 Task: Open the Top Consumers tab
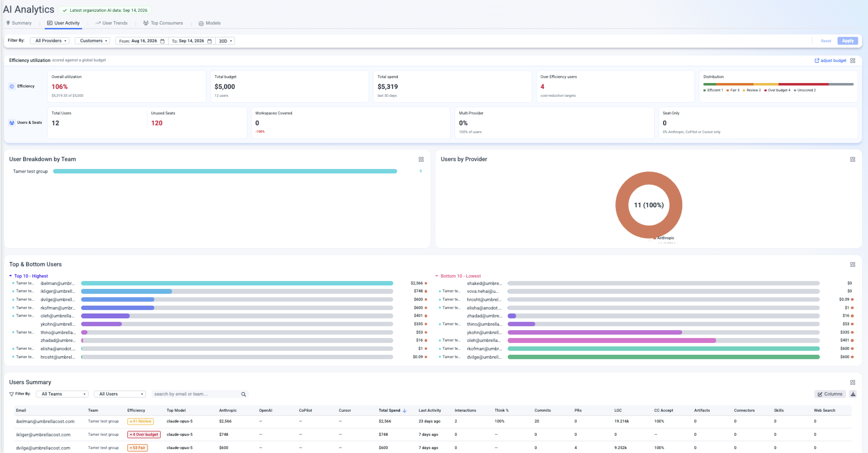tap(163, 23)
